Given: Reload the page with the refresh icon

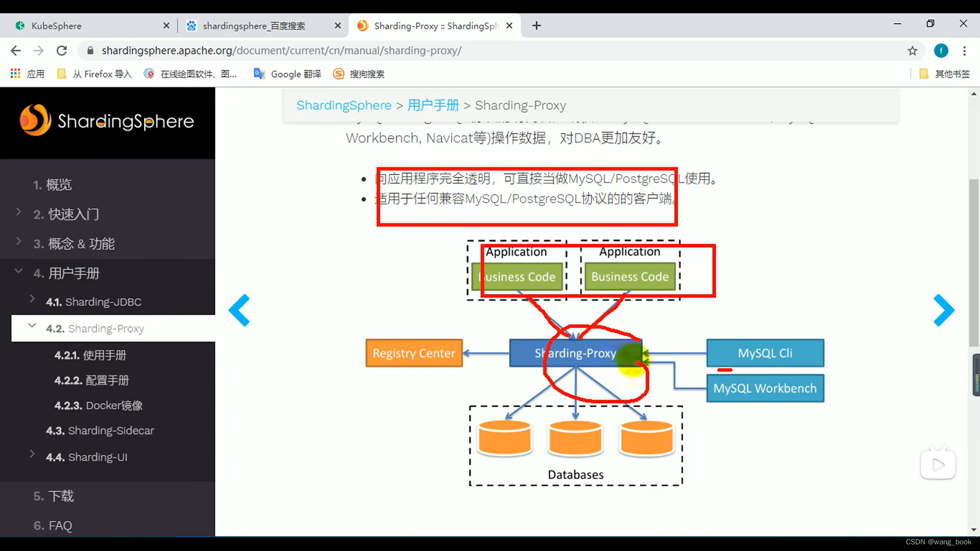Looking at the screenshot, I should 62,51.
